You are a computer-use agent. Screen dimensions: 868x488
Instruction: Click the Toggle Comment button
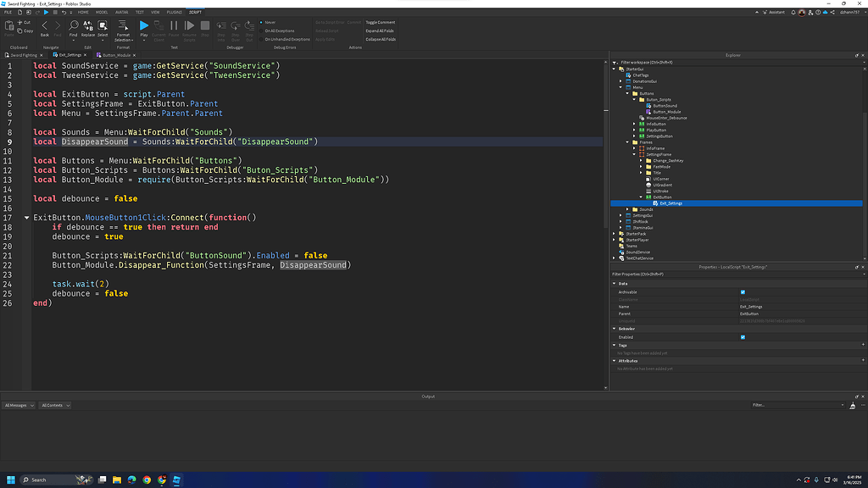tap(380, 22)
